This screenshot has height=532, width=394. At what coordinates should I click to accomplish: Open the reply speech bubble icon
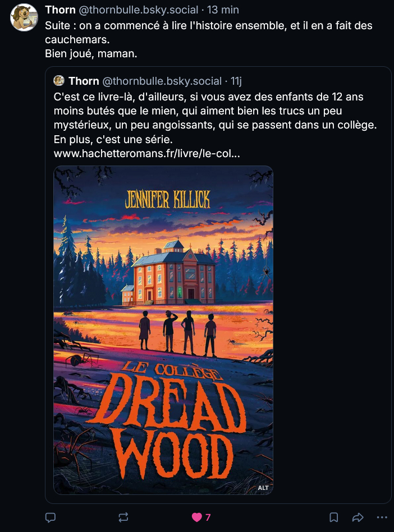pyautogui.click(x=51, y=517)
